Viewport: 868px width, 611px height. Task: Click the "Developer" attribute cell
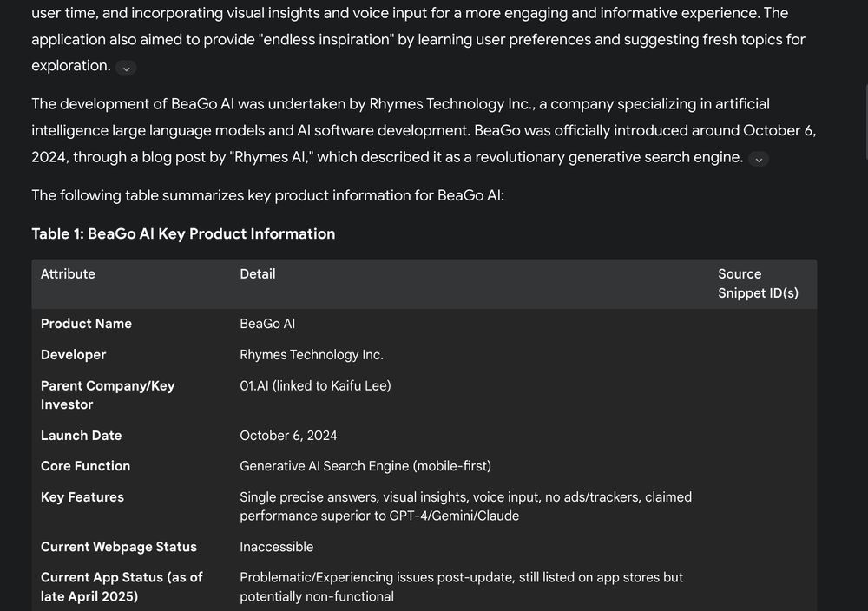73,355
